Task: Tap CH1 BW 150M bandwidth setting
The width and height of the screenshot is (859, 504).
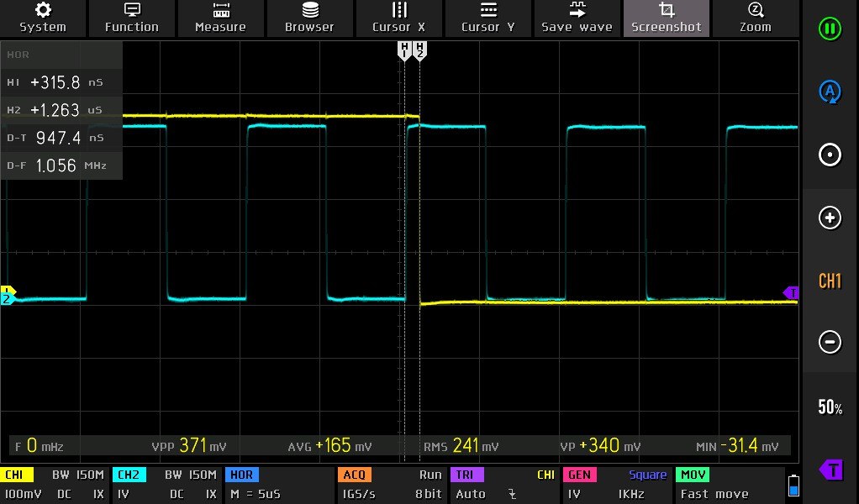Action: tap(78, 475)
